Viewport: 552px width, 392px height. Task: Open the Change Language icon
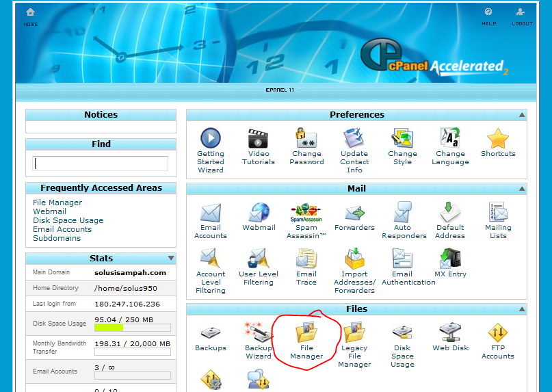450,138
